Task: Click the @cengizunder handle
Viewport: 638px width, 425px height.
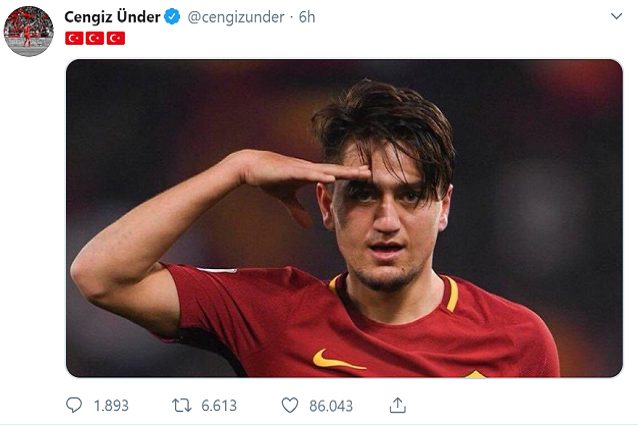Action: coord(231,17)
